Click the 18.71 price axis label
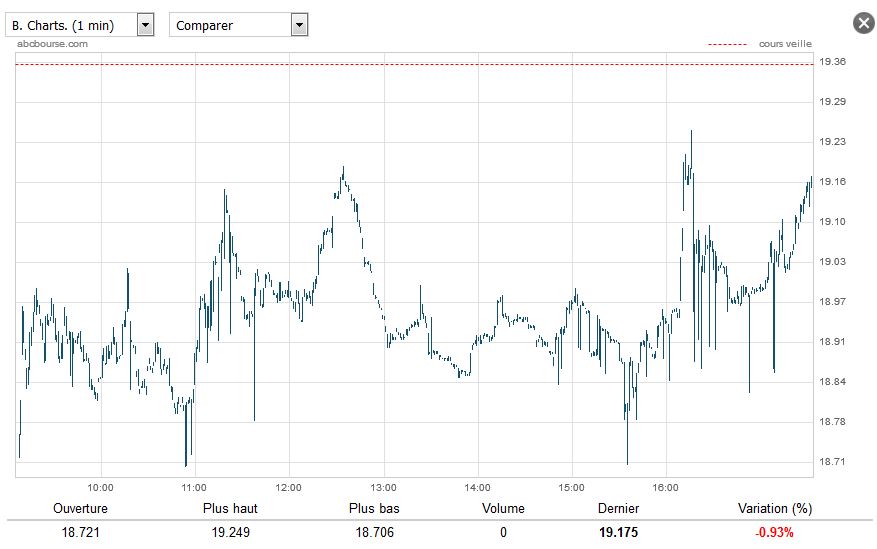Screen dimensions: 877x549 click(832, 461)
